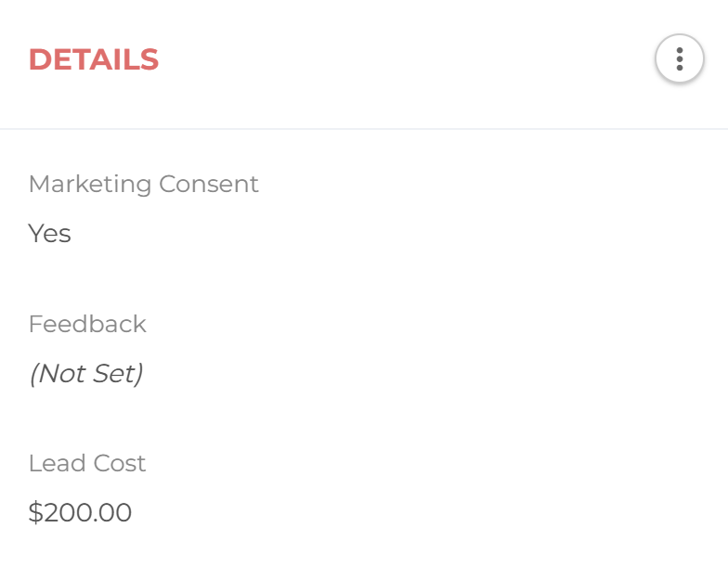
Task: Click the Feedback field label
Action: coord(87,324)
